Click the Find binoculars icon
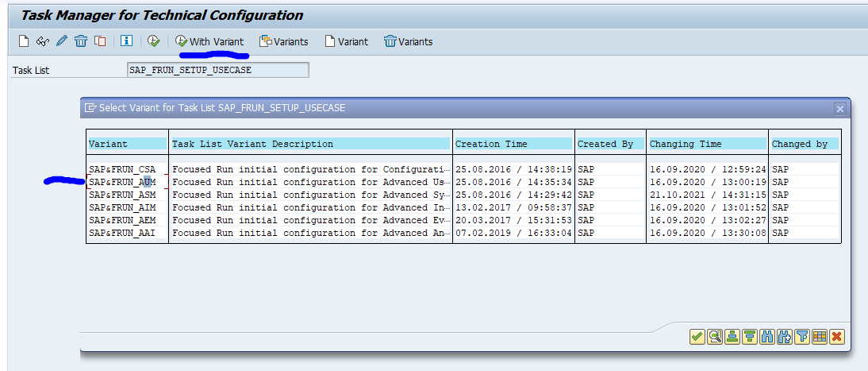Screen dimensions: 868x371 pyautogui.click(x=766, y=336)
